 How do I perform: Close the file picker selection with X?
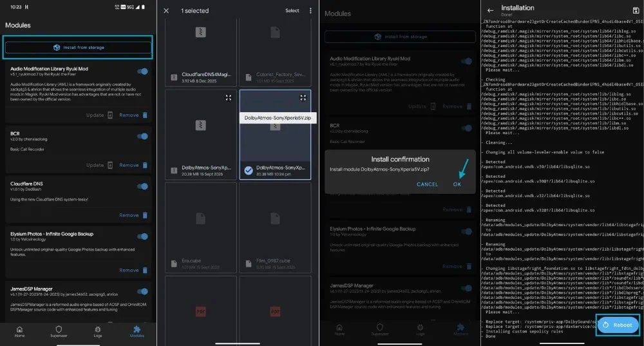[x=166, y=11]
